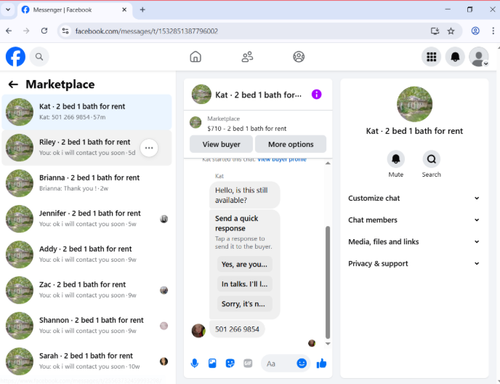Screen dimensions: 500x384
Task: Open Chrome profile icon
Action: pyautogui.click(x=475, y=31)
